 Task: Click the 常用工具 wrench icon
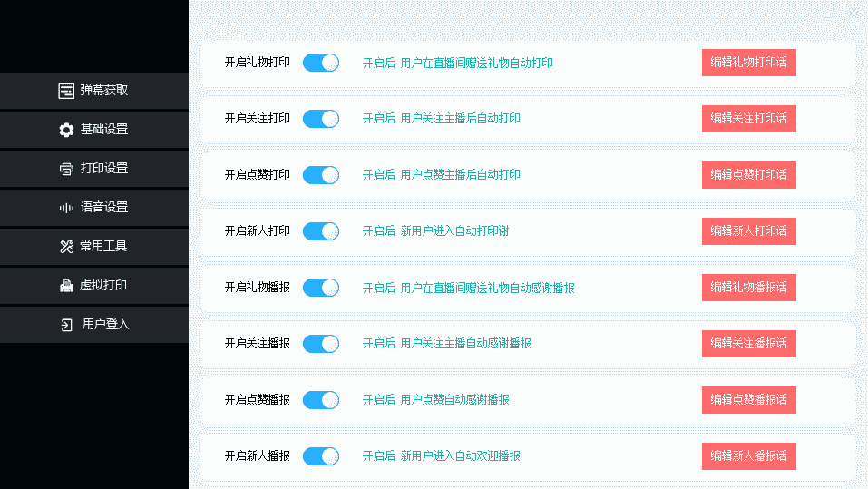click(66, 247)
